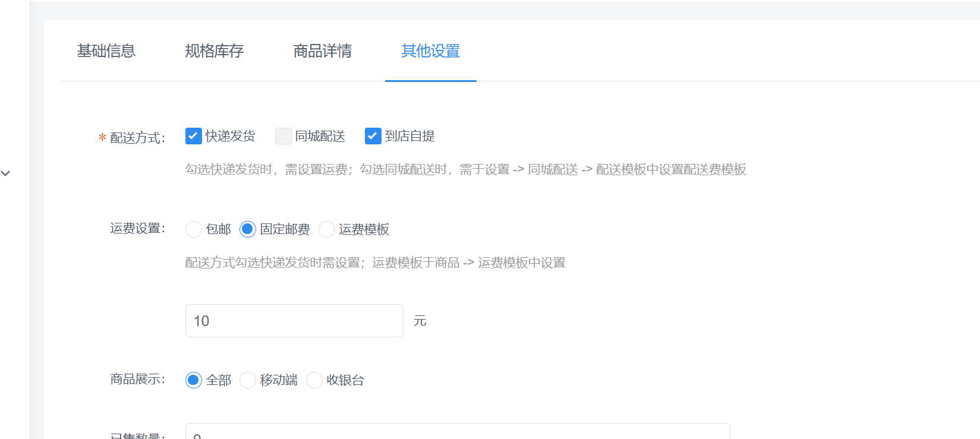Select the 其他设置 tab
The width and height of the screenshot is (980, 439).
[x=430, y=51]
